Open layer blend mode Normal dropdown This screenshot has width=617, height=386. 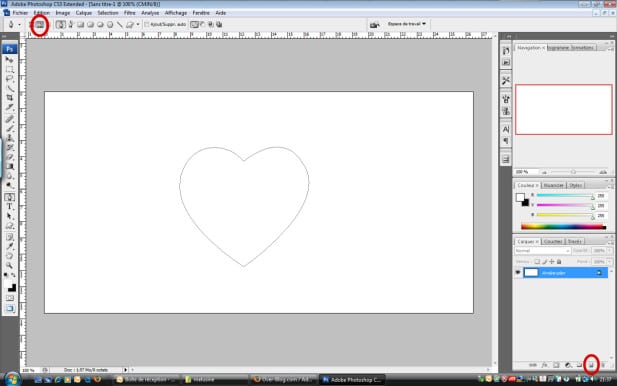click(x=542, y=251)
